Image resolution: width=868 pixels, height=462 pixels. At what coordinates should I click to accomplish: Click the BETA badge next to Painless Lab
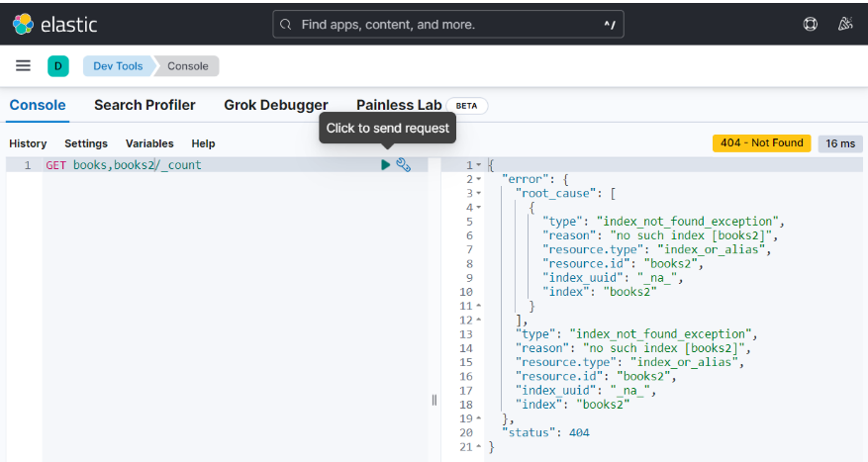click(x=466, y=106)
